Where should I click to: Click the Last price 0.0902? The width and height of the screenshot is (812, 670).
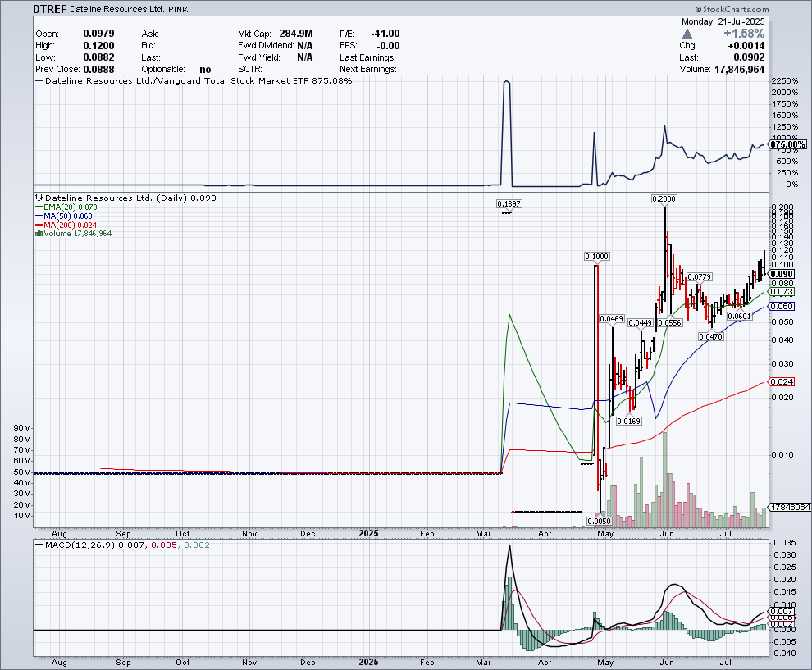(x=749, y=57)
